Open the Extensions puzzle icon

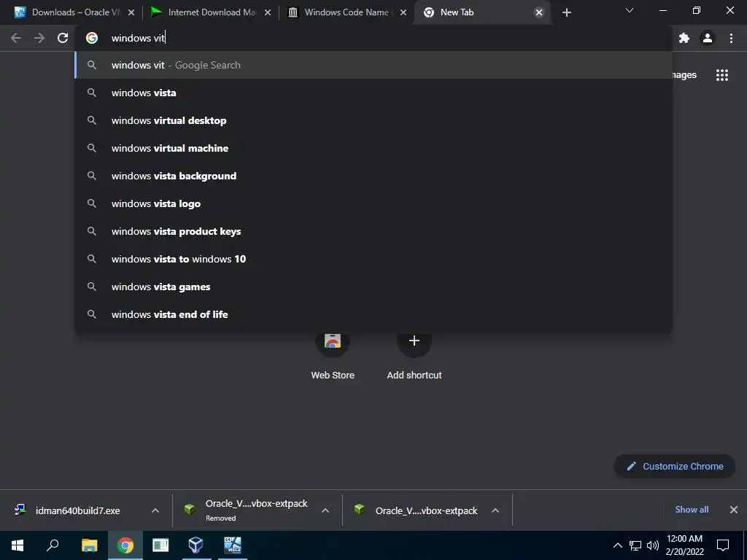(x=684, y=38)
